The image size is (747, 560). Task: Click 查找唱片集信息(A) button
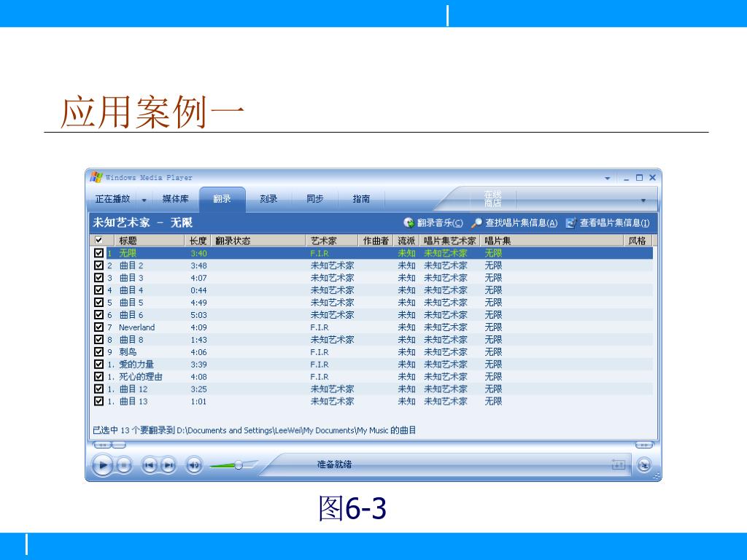point(514,222)
